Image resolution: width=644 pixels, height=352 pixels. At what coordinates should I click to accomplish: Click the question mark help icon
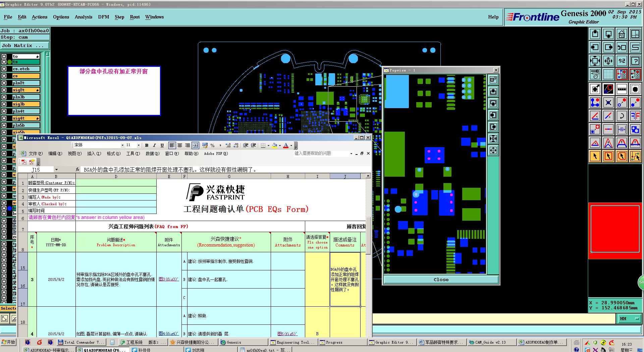(635, 61)
